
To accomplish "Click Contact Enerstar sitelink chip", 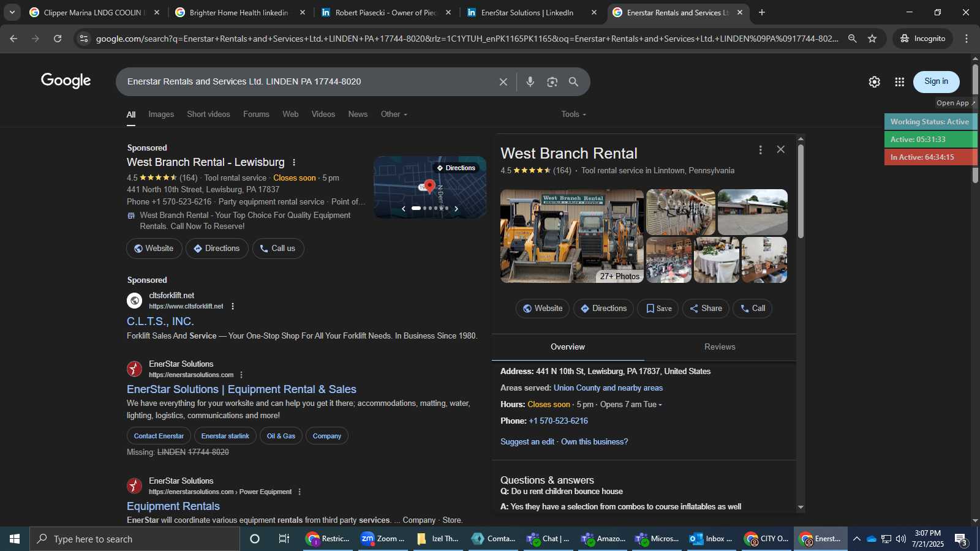I will [159, 436].
